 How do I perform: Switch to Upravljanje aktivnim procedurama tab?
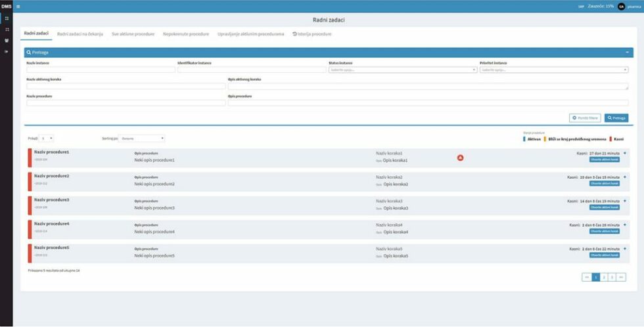click(x=250, y=34)
